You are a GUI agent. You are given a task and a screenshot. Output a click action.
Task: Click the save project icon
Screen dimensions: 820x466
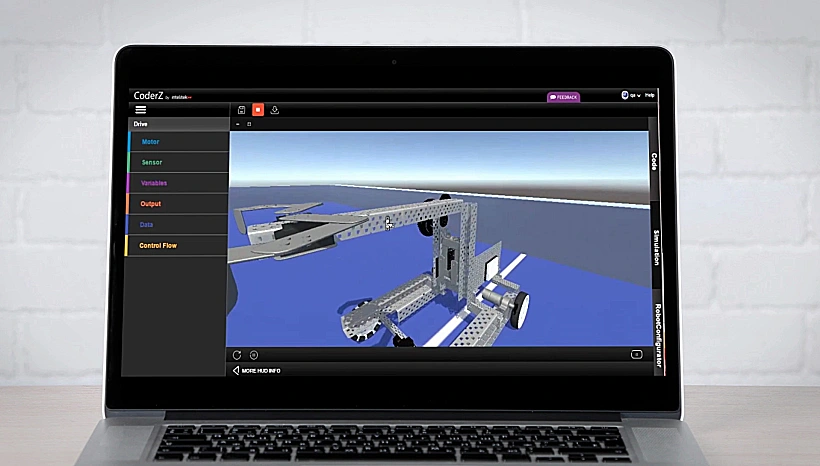point(241,110)
